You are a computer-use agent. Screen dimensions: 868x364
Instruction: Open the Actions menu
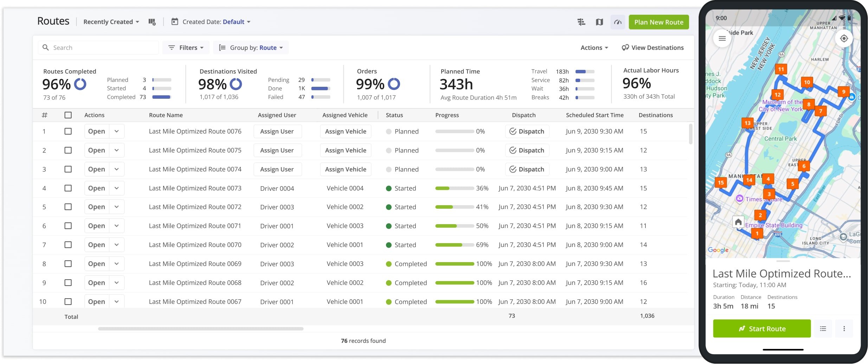coord(594,48)
